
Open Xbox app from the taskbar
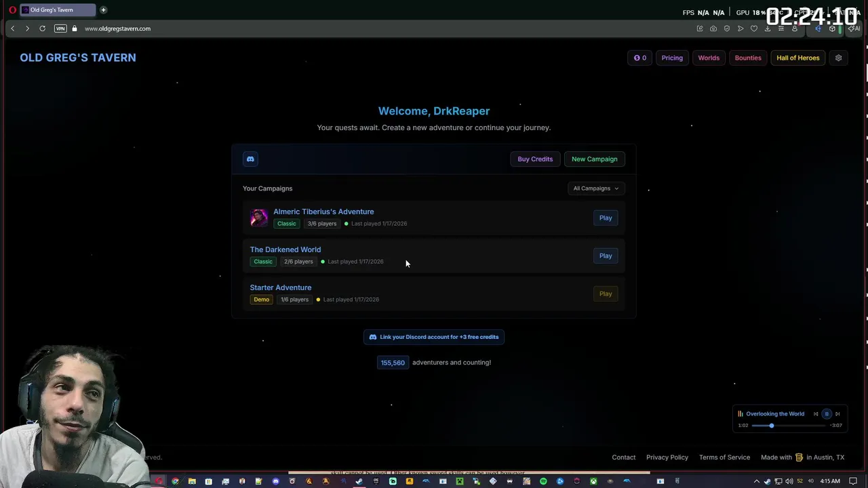coord(593,481)
